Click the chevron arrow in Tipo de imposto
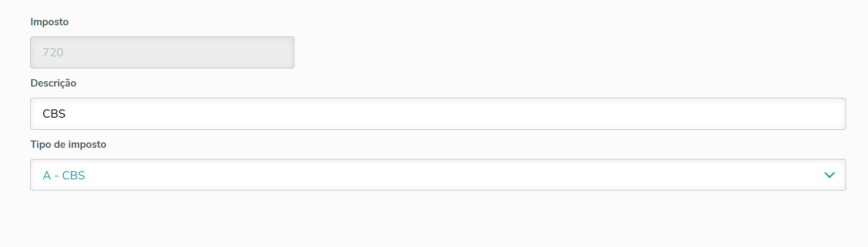Screen dimensions: 868x247 pyautogui.click(x=830, y=175)
